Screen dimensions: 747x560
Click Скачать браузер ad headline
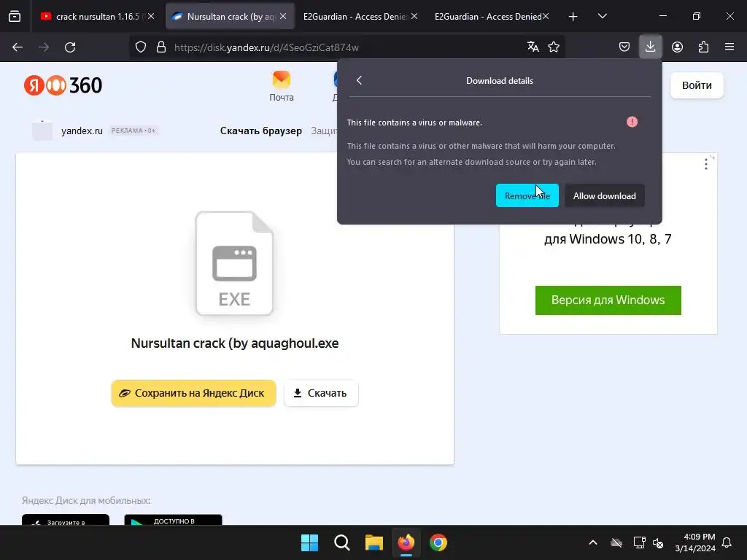coord(261,131)
